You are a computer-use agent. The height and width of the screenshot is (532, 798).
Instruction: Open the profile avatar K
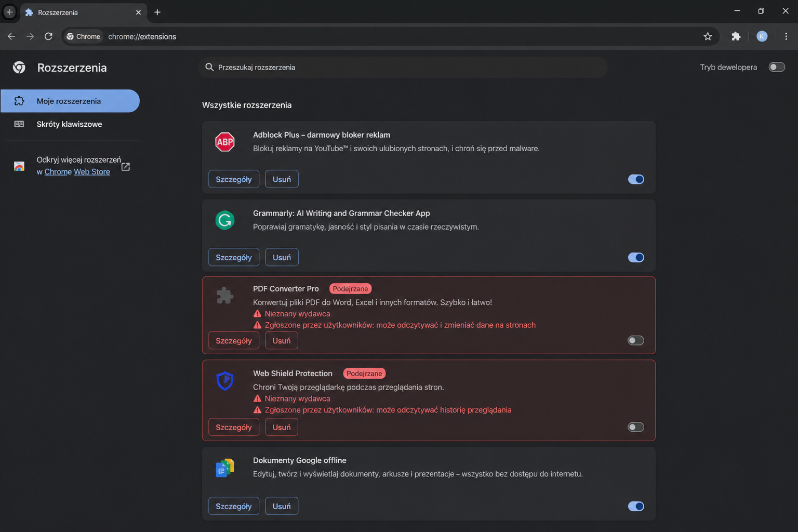pyautogui.click(x=762, y=36)
